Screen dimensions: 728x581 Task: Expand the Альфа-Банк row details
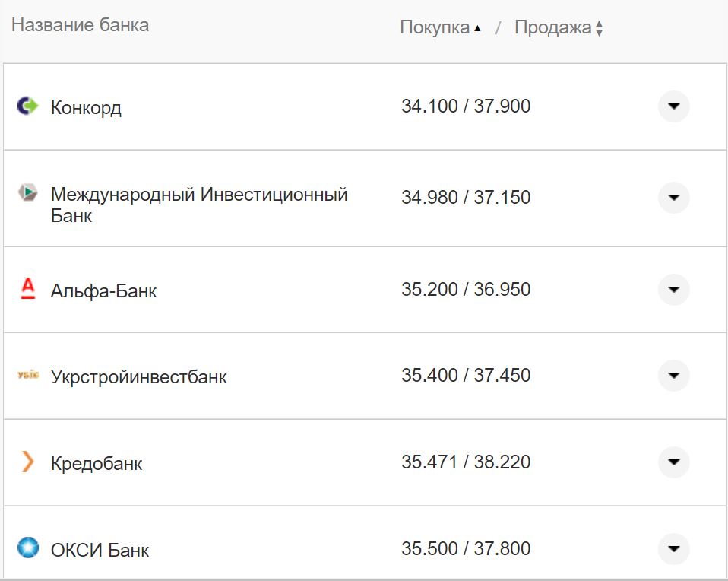point(673,290)
